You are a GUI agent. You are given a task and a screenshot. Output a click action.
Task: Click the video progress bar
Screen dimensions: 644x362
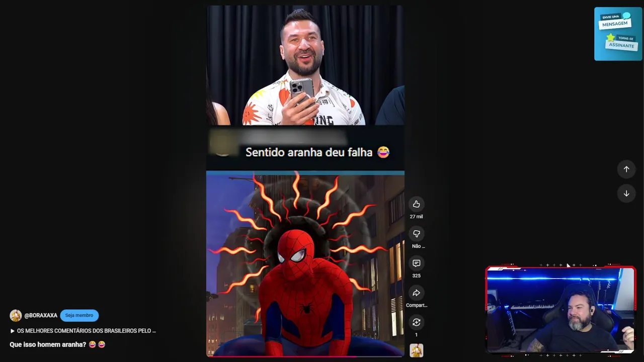tap(305, 356)
